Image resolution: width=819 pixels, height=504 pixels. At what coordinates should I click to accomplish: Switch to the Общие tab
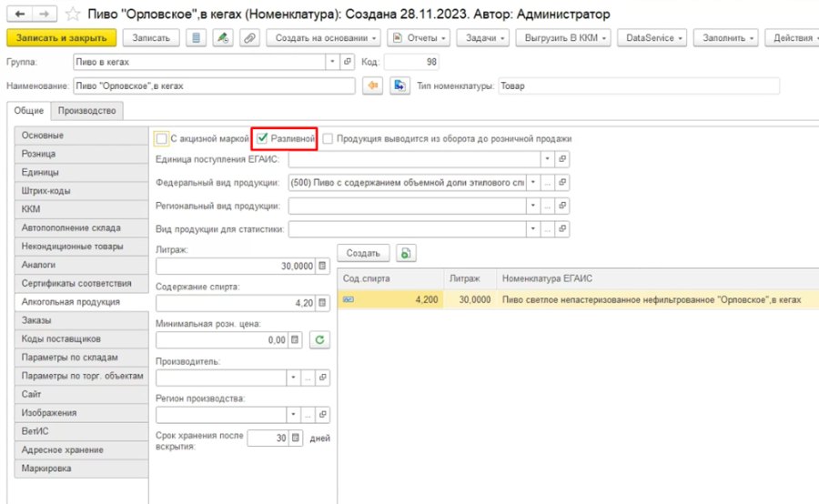29,111
